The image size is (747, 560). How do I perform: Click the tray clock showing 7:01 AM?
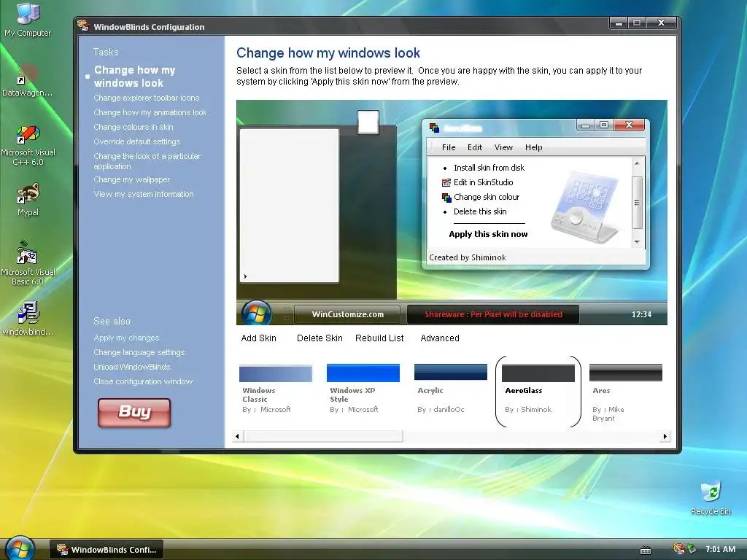pyautogui.click(x=720, y=549)
